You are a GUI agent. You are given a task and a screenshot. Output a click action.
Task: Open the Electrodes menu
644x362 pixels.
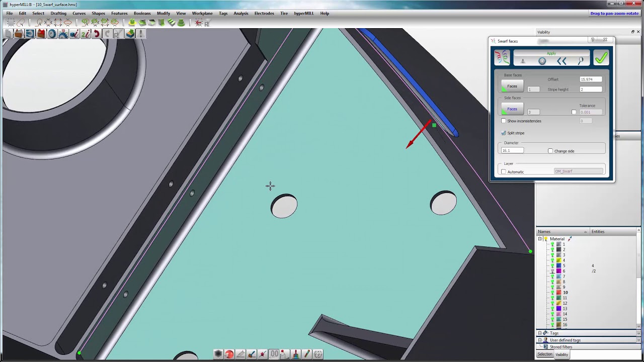click(264, 13)
